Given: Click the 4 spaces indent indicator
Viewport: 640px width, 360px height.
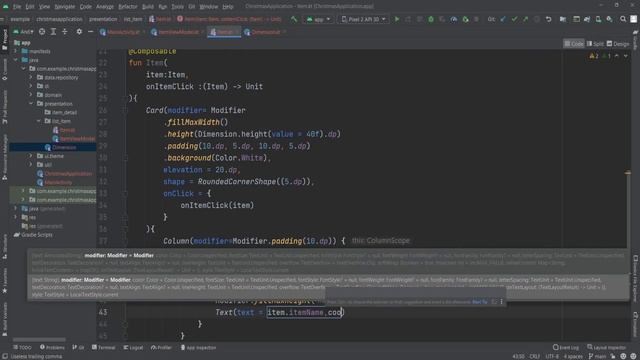Looking at the screenshot, I should pyautogui.click(x=573, y=356).
